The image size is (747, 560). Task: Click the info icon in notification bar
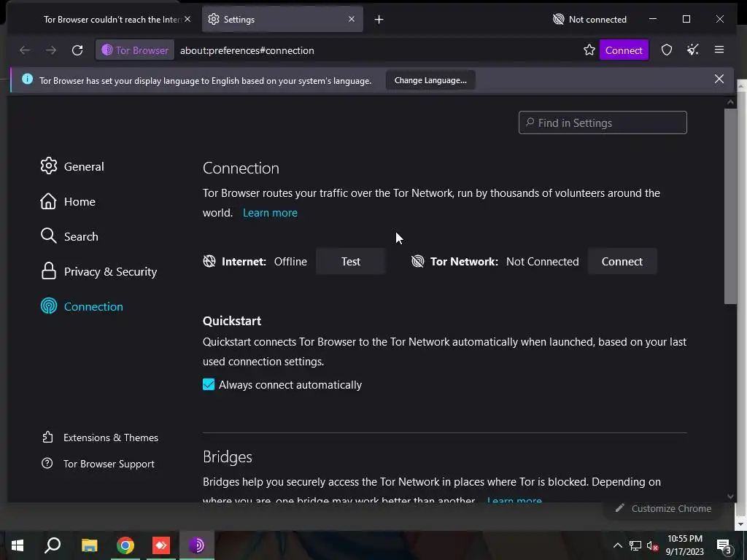point(28,79)
